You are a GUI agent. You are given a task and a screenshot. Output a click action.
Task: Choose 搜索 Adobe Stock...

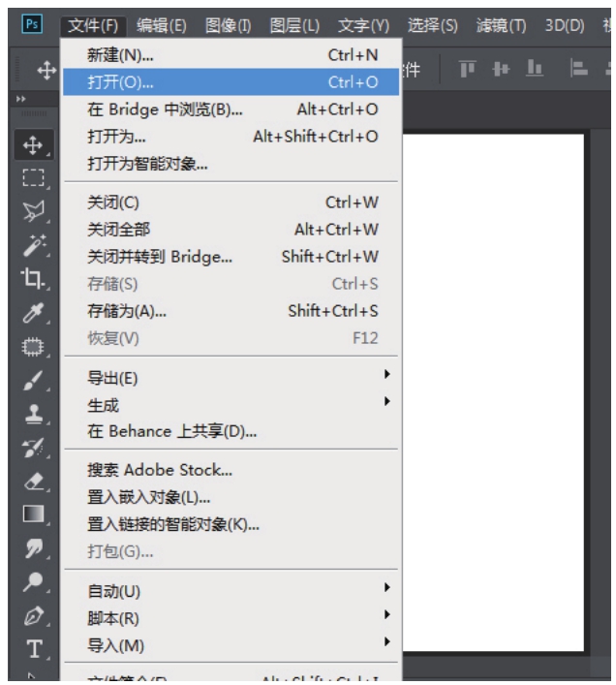tap(231, 470)
